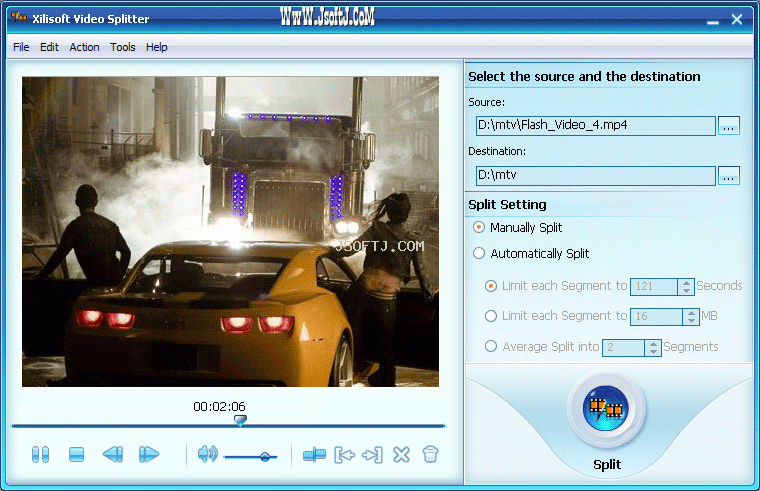The width and height of the screenshot is (760, 491).
Task: Step to the next frame
Action: point(149,455)
